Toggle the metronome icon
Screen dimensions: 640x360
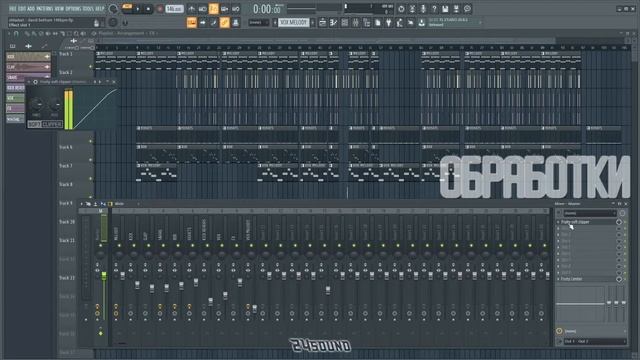191,9
